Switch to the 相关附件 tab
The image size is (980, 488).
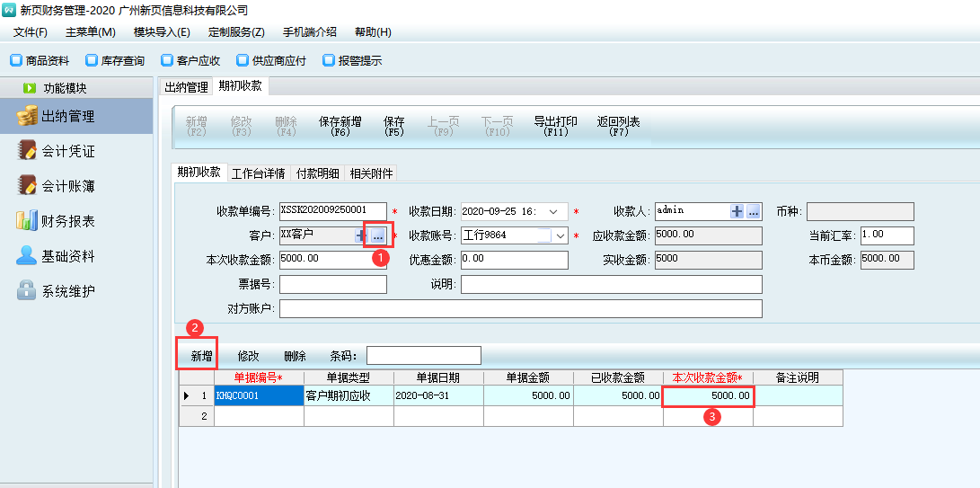coord(371,173)
